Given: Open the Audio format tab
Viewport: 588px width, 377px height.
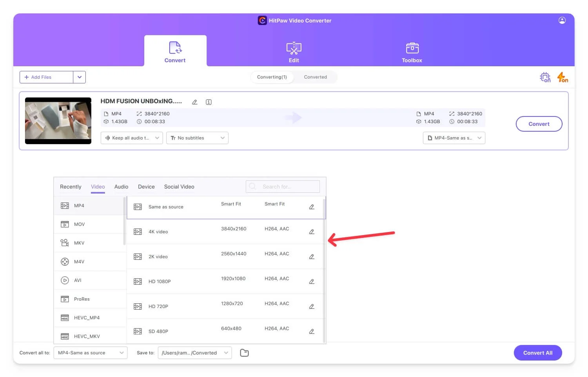Looking at the screenshot, I should click(x=121, y=187).
